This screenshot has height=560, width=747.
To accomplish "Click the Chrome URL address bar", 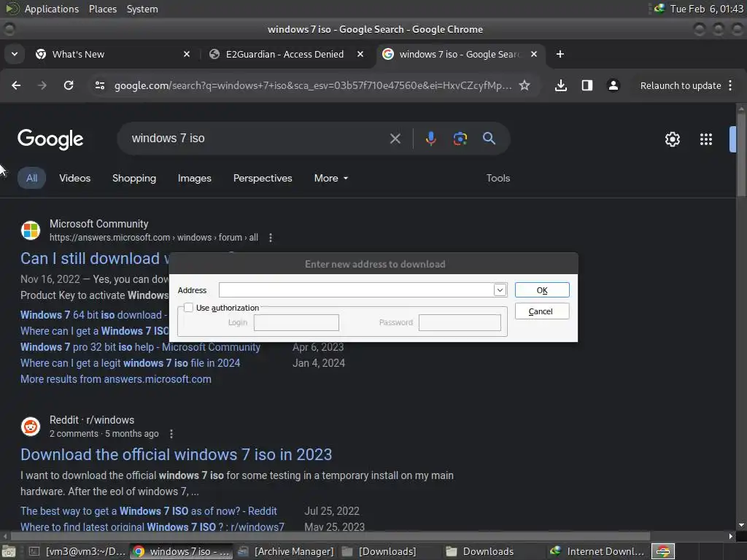I will [x=312, y=85].
